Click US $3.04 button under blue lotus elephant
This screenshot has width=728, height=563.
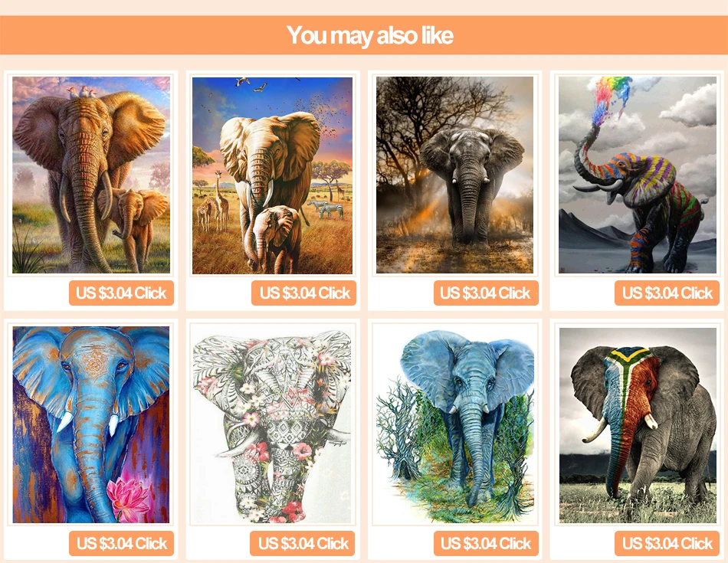(121, 544)
